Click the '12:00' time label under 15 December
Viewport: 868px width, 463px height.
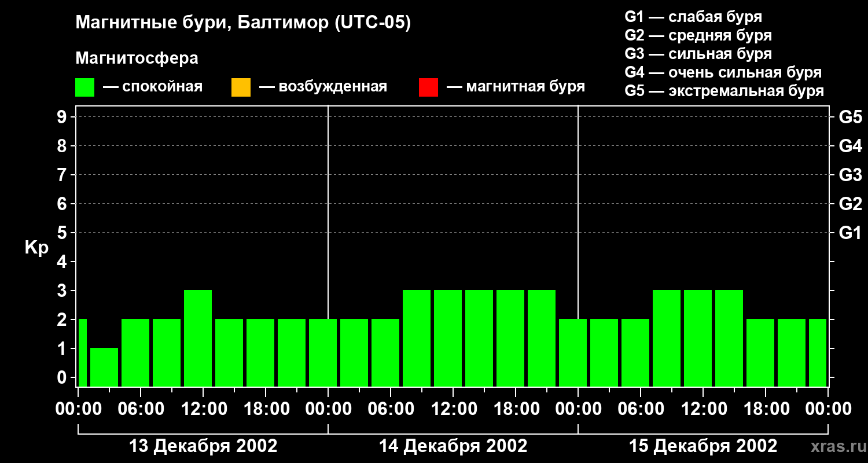click(703, 409)
